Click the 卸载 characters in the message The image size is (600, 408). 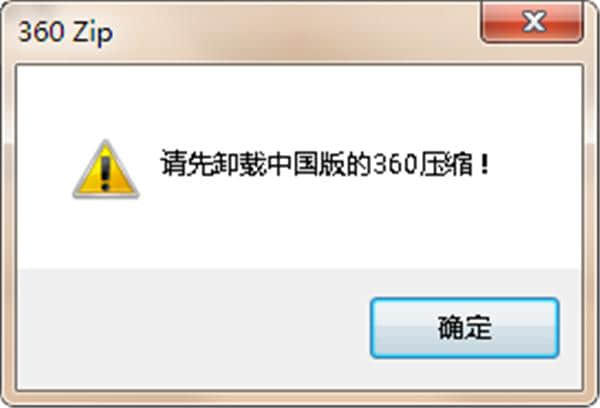pyautogui.click(x=240, y=165)
